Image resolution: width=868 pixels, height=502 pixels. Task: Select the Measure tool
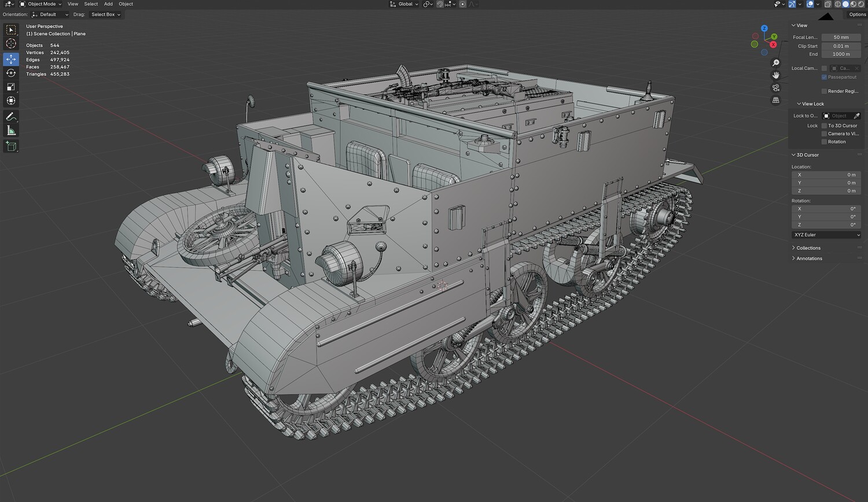point(11,131)
